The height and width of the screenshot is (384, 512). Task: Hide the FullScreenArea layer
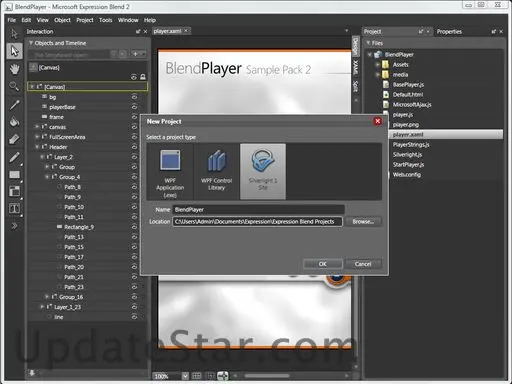tap(134, 137)
